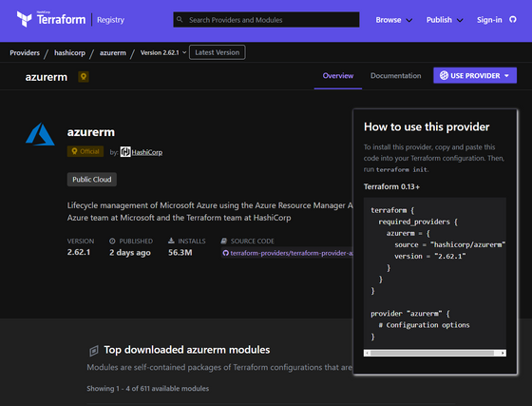Image resolution: width=532 pixels, height=406 pixels.
Task: Click the source "hashicorp/azurerm" code line
Action: 450,244
